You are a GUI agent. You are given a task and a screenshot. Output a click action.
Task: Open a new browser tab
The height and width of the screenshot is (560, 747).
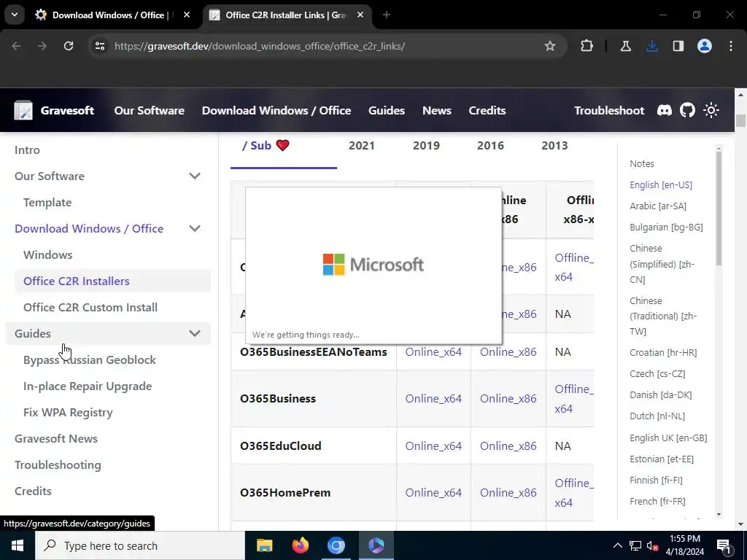(x=387, y=15)
